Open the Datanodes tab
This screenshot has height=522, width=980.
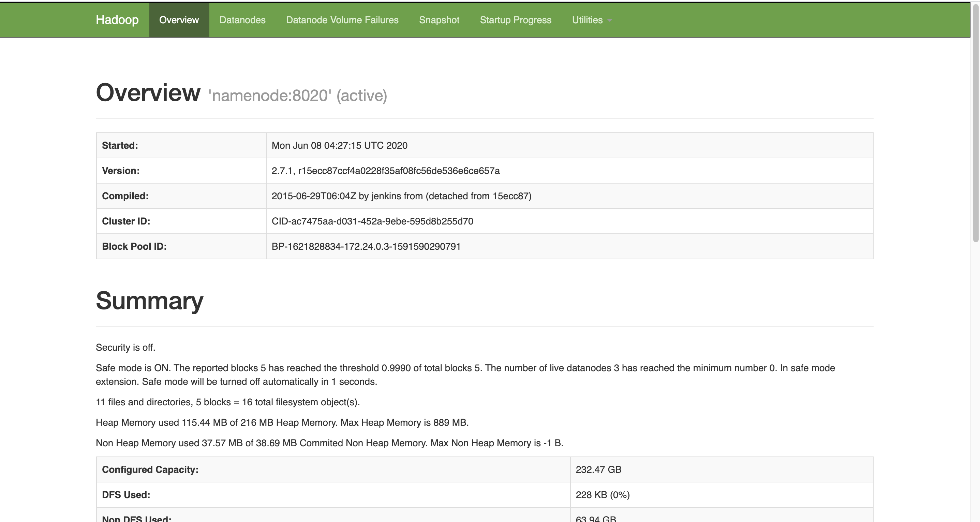point(242,20)
